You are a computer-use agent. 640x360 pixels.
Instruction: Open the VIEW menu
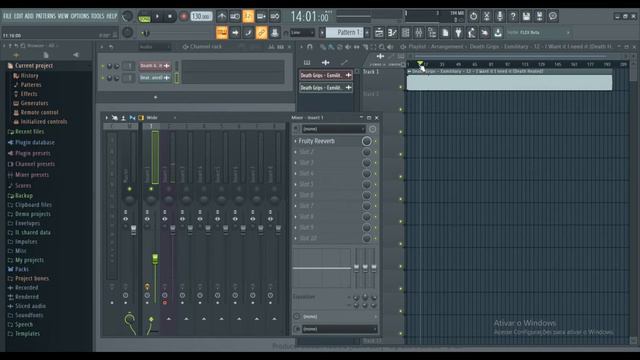tap(63, 16)
